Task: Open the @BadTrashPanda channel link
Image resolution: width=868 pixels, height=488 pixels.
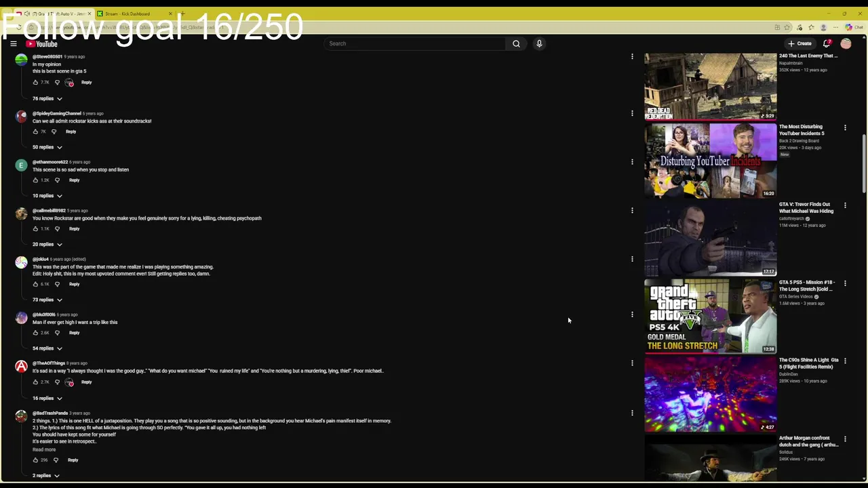Action: point(50,413)
